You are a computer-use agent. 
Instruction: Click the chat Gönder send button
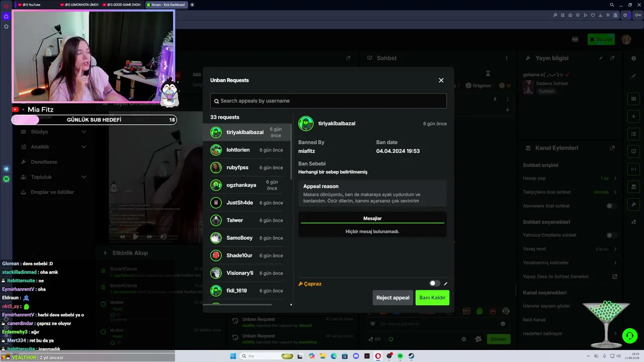[x=498, y=339]
